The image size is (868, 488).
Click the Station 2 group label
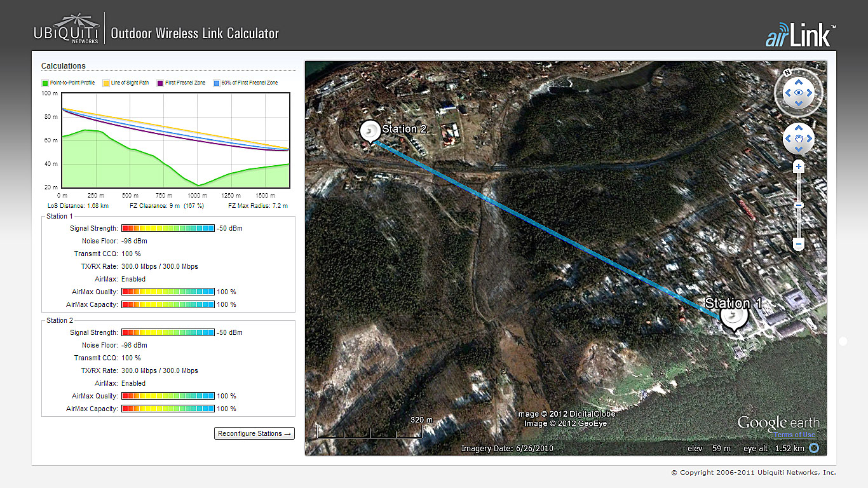click(60, 320)
